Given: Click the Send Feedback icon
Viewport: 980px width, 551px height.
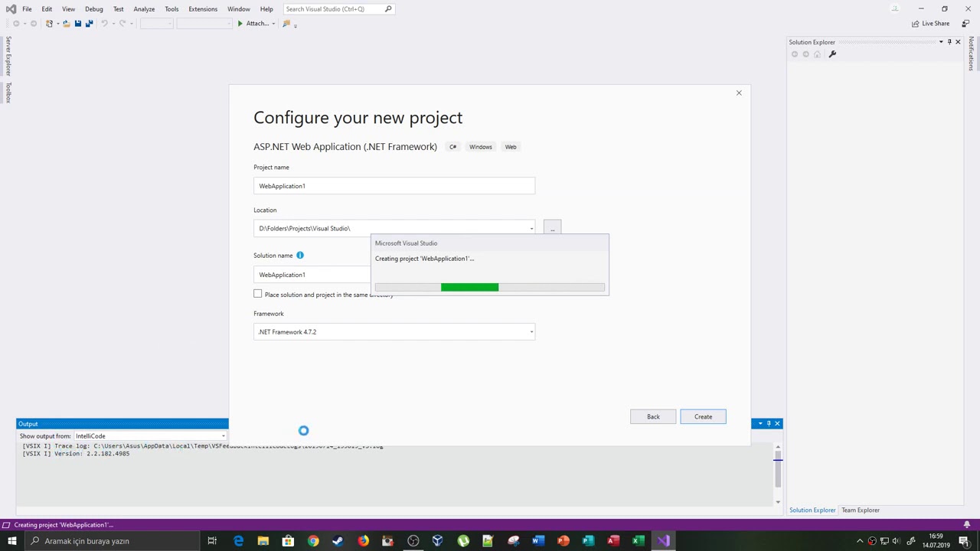Looking at the screenshot, I should coord(965,24).
